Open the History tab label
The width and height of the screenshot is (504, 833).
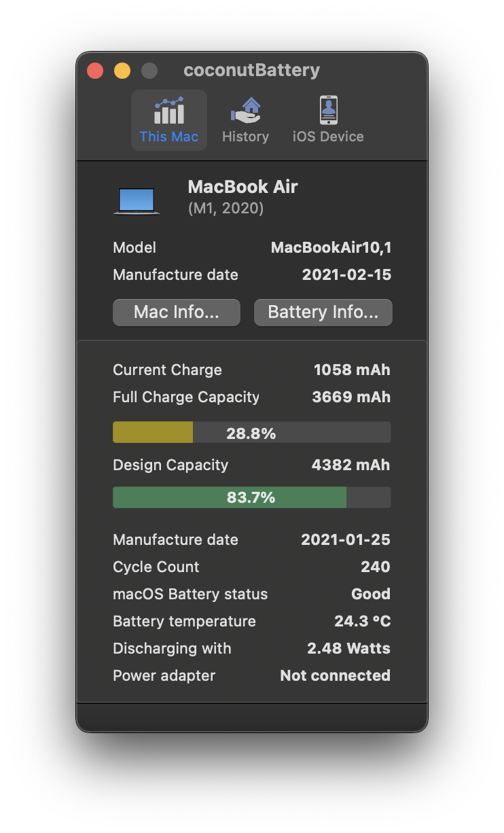click(x=245, y=137)
